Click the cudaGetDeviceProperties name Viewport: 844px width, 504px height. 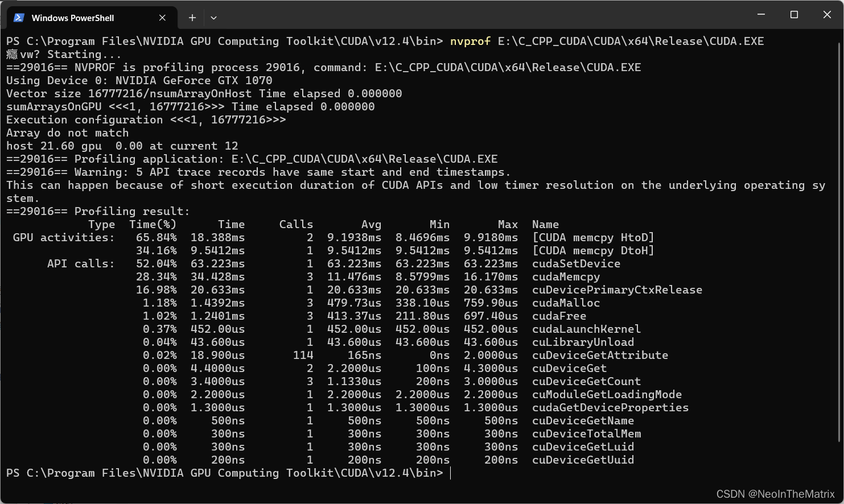(610, 407)
